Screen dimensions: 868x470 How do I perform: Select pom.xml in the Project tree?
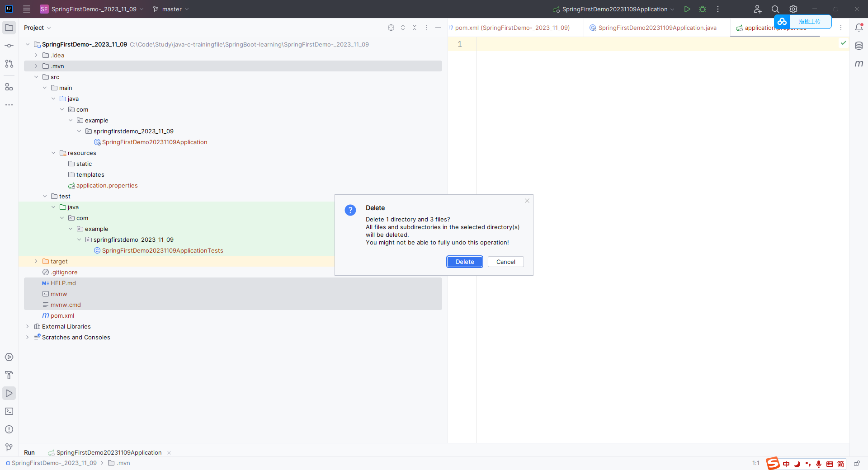coord(62,315)
